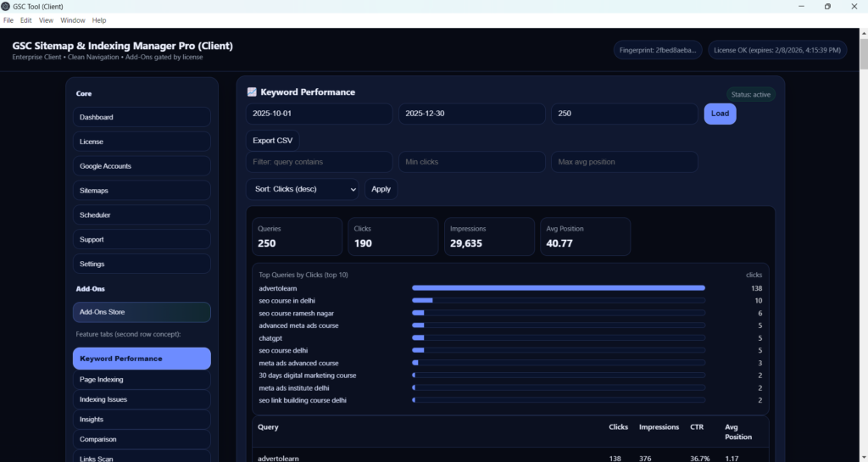Click the Keyword Performance chart icon

tap(252, 92)
